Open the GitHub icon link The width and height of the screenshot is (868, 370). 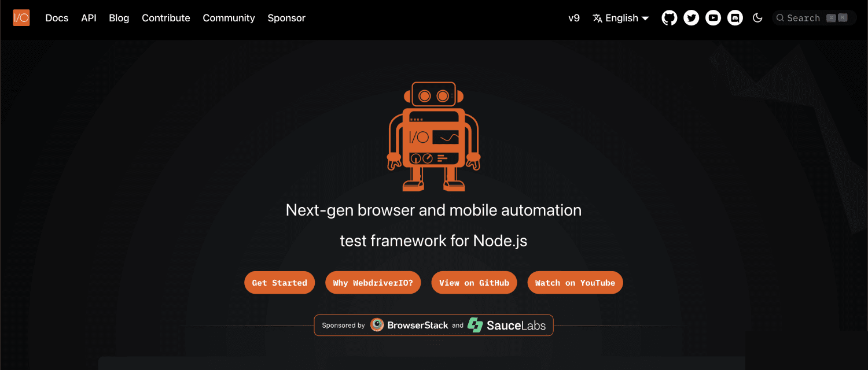(670, 18)
